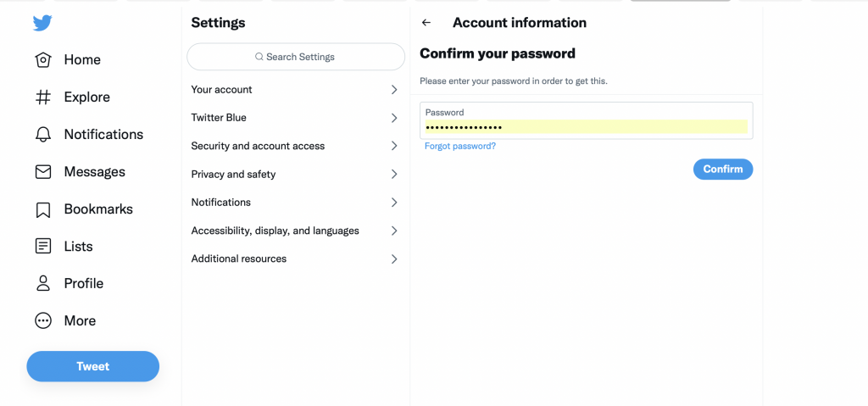868x406 pixels.
Task: Open the Lists icon in sidebar
Action: 43,247
